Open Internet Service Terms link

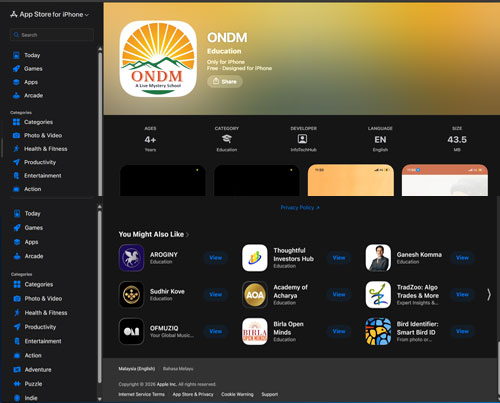pyautogui.click(x=141, y=394)
